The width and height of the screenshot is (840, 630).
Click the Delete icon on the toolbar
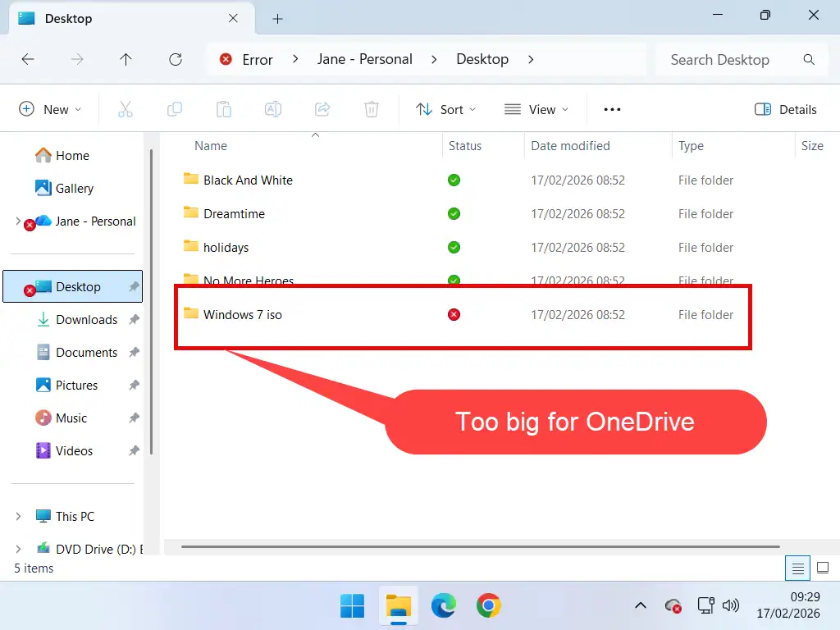[x=371, y=108]
